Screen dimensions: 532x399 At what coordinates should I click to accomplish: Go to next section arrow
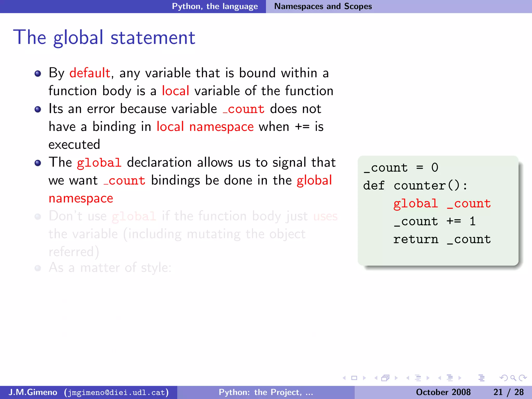pyautogui.click(x=460, y=378)
